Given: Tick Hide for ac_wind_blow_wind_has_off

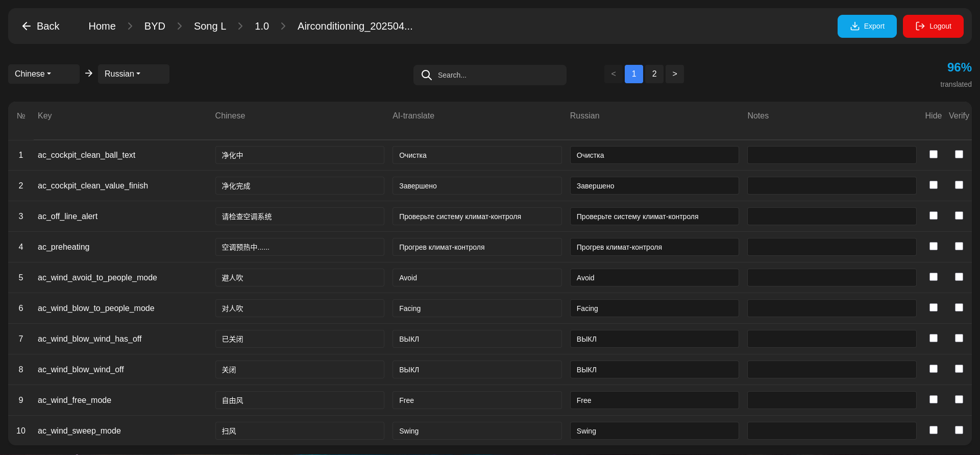Looking at the screenshot, I should (934, 338).
